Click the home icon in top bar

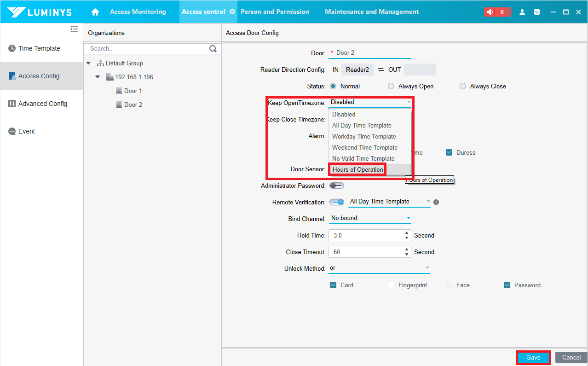point(95,12)
